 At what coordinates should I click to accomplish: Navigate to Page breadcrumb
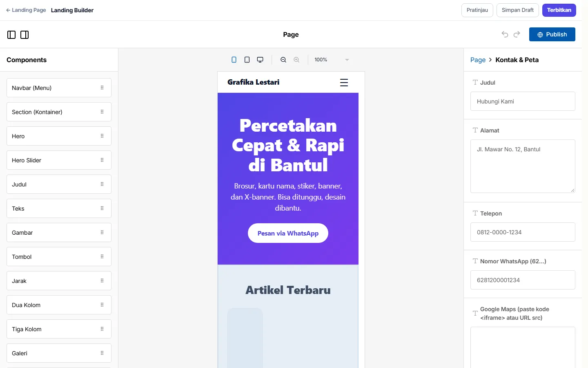click(478, 60)
